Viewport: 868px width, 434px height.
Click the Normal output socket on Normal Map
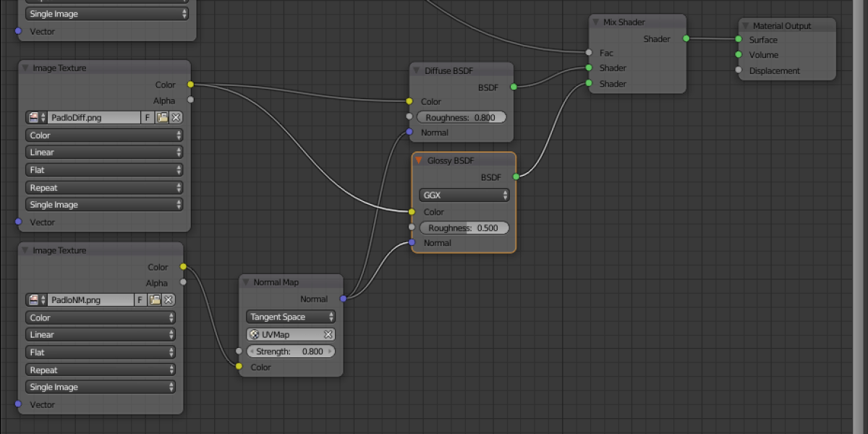[343, 298]
